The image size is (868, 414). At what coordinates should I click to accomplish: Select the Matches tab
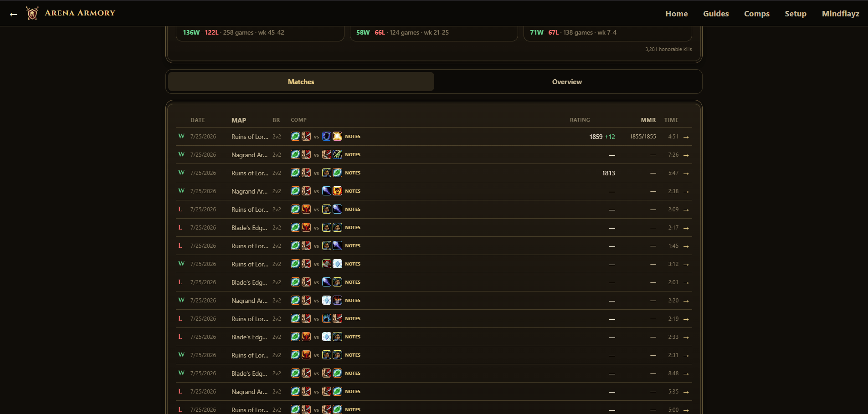pyautogui.click(x=301, y=82)
